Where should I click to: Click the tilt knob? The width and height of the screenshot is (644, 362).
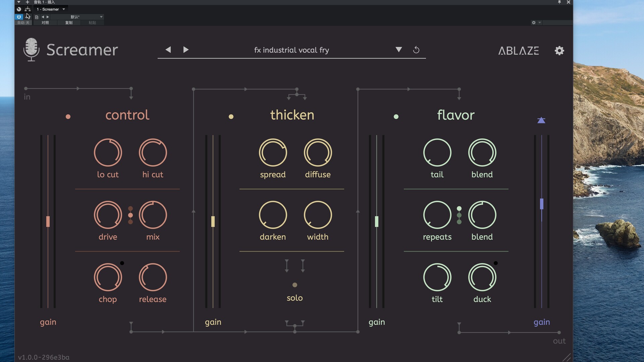[437, 277]
